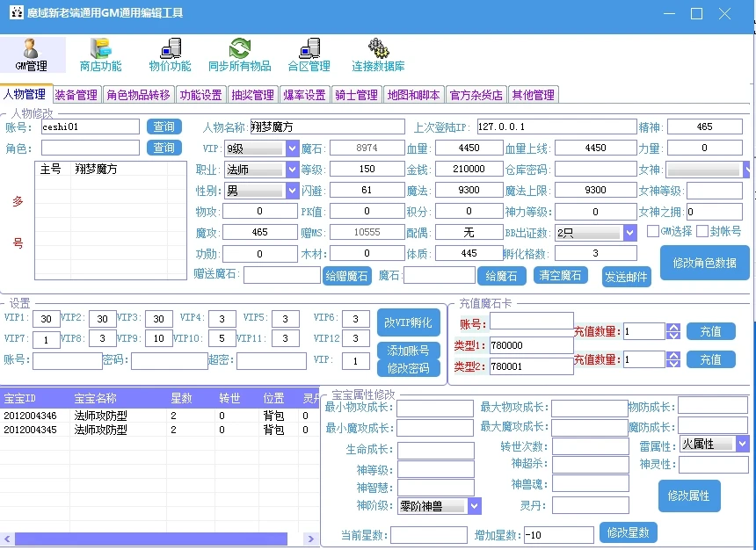Select the 主号 翔梦魔方 list row
The height and width of the screenshot is (550, 756).
(111, 169)
